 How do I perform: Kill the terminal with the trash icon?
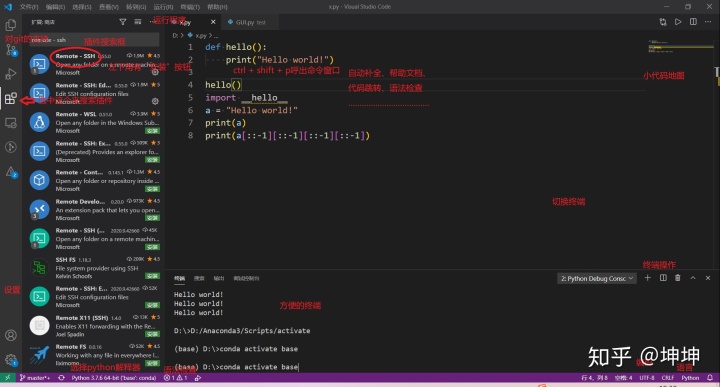(x=678, y=278)
